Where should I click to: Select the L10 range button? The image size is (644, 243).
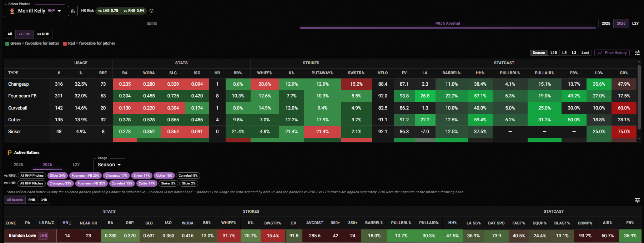(554, 53)
